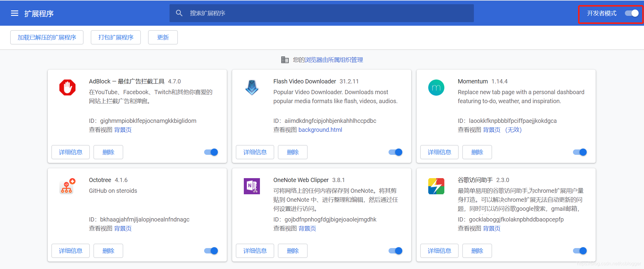
Task: Click the search magnifier icon
Action: pyautogui.click(x=179, y=13)
